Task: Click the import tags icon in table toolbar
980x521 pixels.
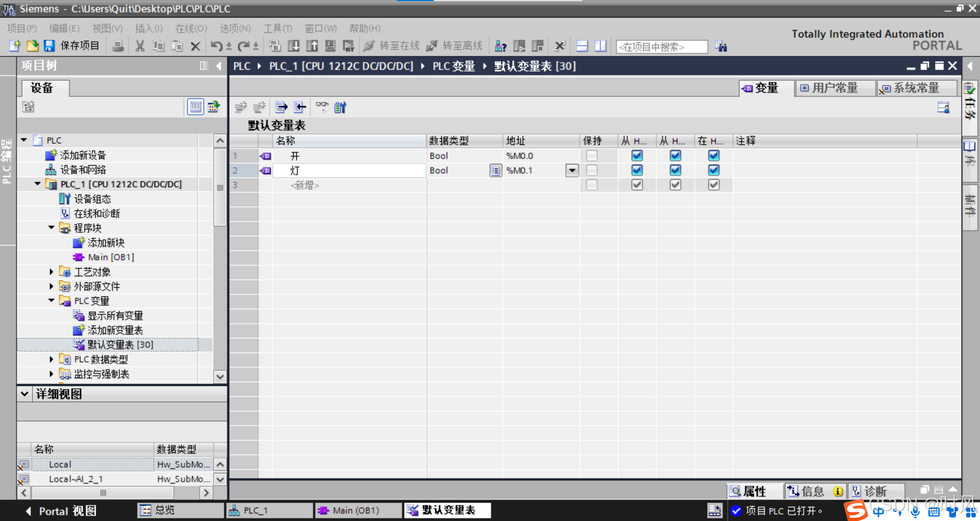Action: [x=300, y=107]
